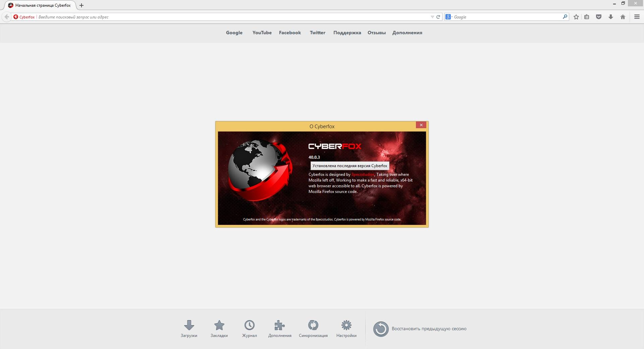
Task: Go to the home page
Action: tap(623, 17)
